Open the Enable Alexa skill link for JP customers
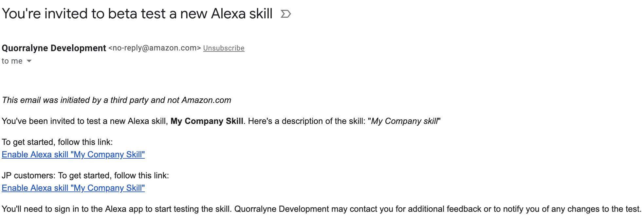 [x=73, y=188]
